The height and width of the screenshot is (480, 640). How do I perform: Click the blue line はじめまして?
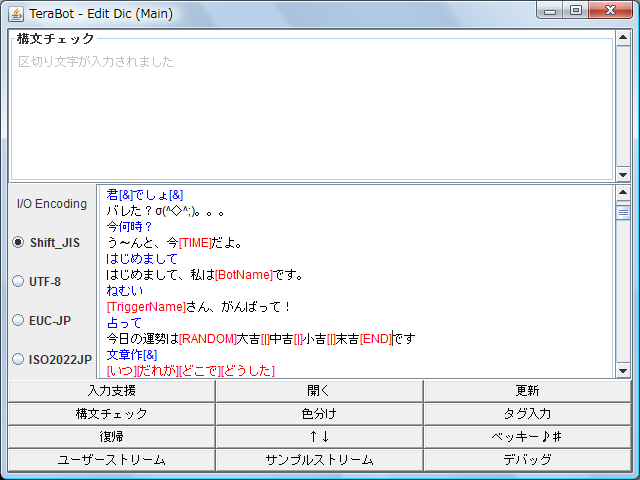[142, 259]
